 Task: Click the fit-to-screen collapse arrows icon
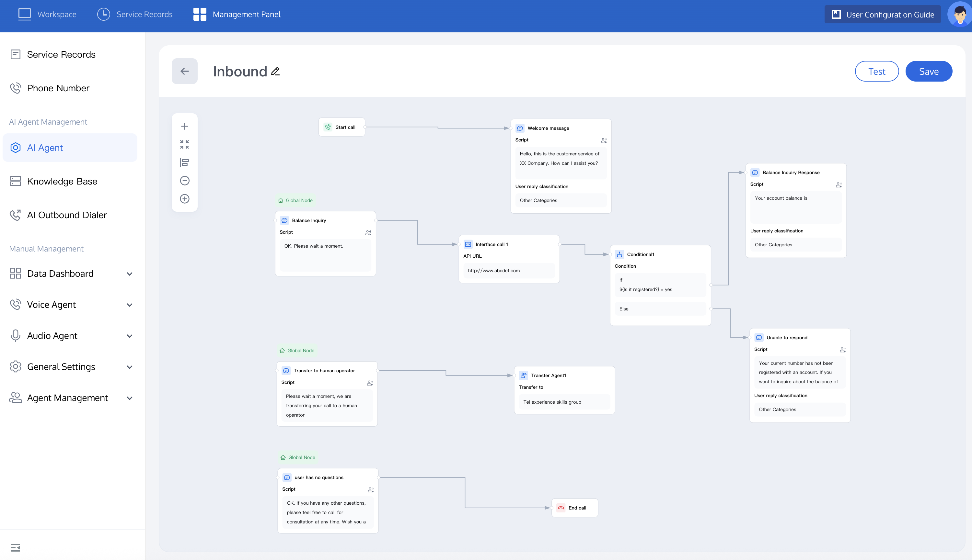tap(184, 144)
